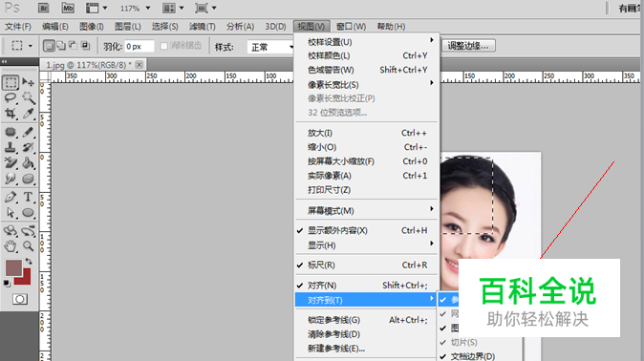Select the Eyedropper tool
Screen dimensions: 644x361
[x=28, y=114]
